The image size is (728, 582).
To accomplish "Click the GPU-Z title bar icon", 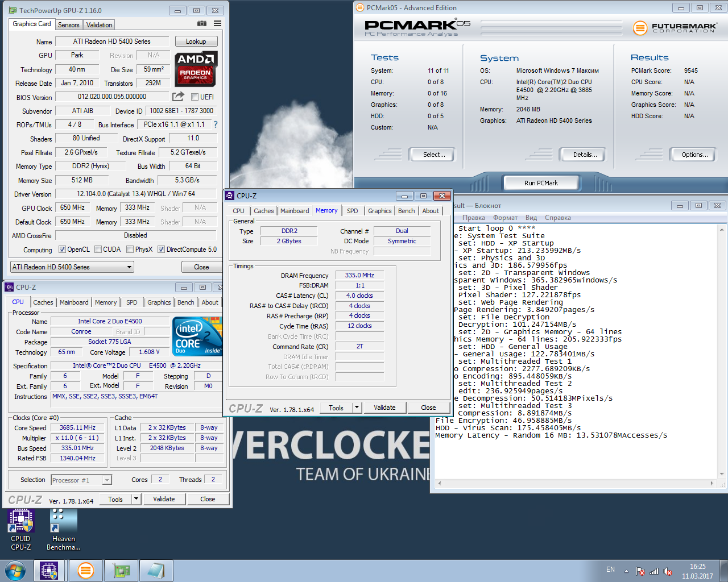I will [13, 10].
